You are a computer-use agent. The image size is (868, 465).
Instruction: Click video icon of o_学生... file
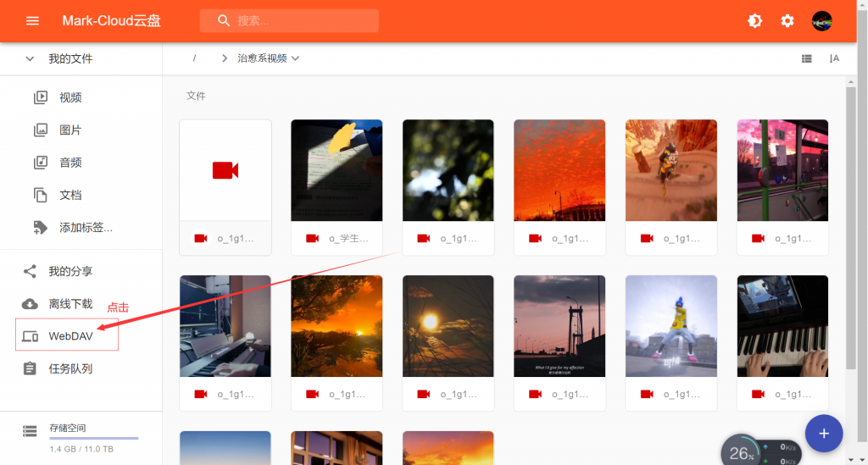[312, 238]
